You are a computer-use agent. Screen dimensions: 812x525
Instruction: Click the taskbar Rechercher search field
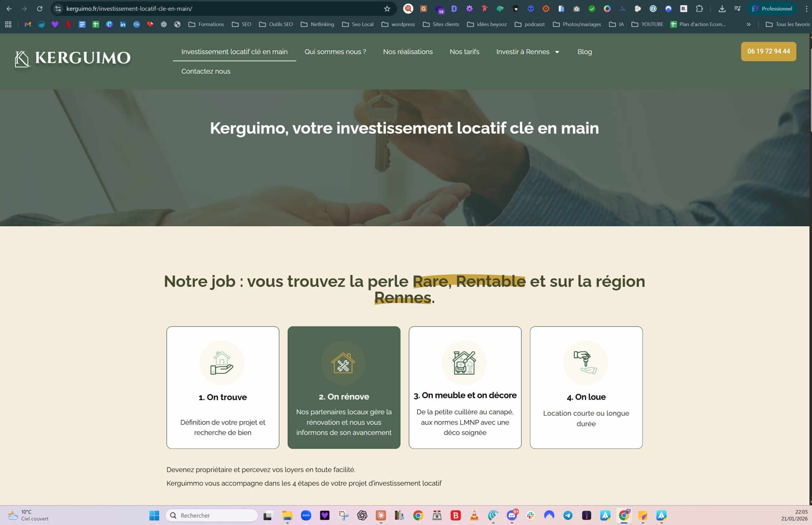pos(212,515)
